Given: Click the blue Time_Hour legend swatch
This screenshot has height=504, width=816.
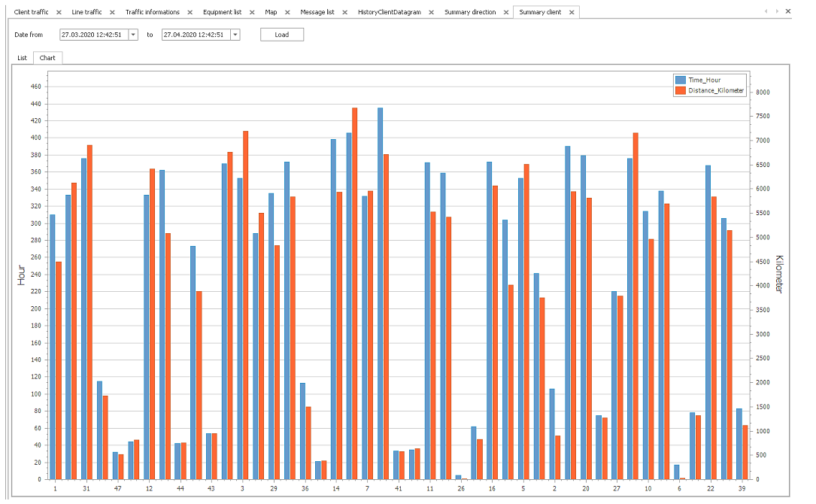Looking at the screenshot, I should 681,80.
